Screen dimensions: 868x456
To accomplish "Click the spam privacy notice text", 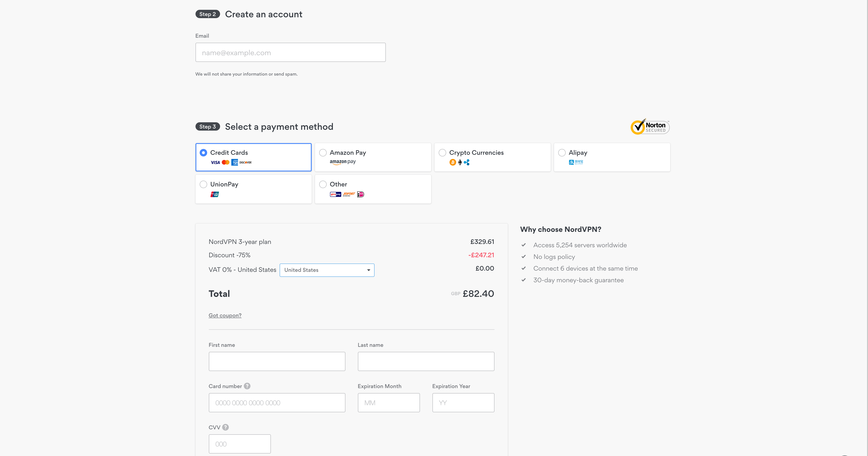I will [246, 74].
